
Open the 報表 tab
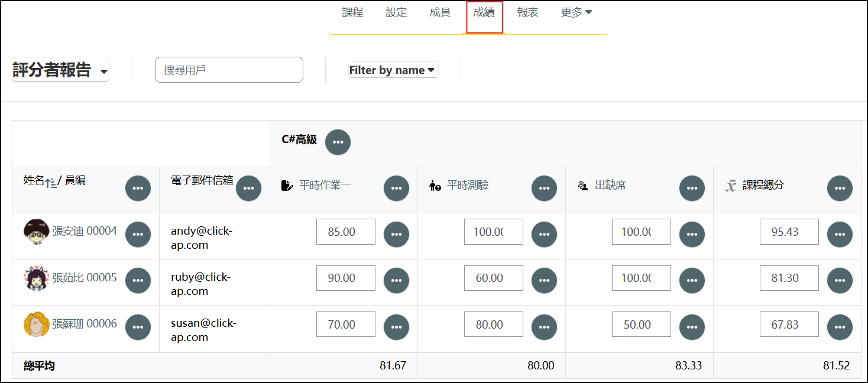tap(528, 12)
